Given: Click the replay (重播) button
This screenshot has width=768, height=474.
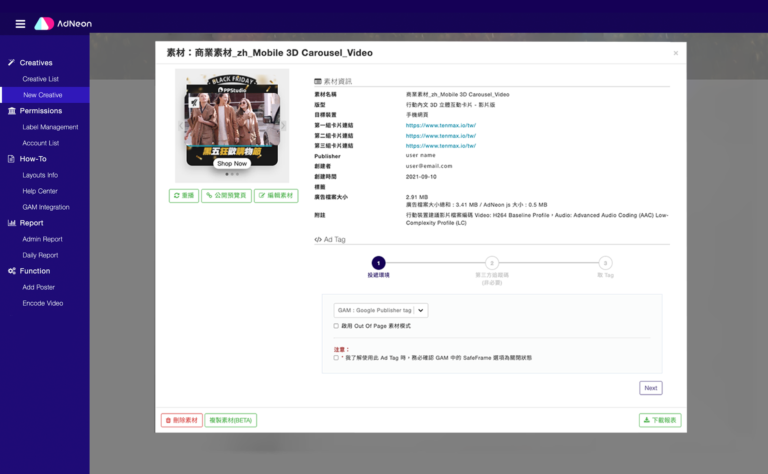Looking at the screenshot, I should (184, 195).
